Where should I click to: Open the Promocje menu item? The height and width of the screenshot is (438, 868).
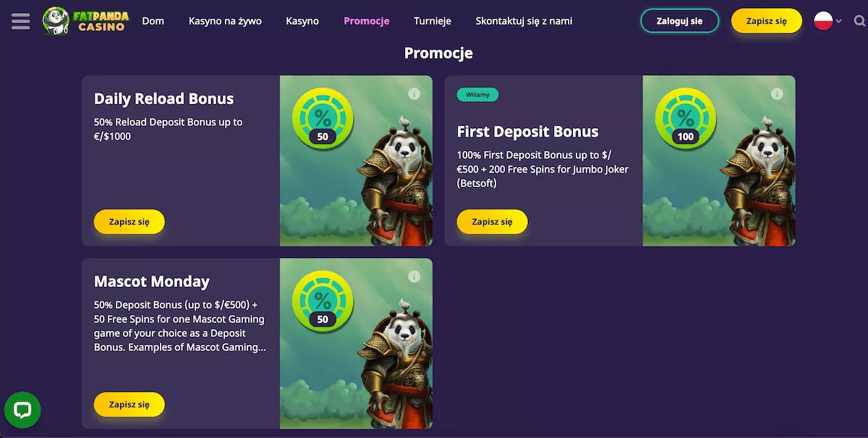pyautogui.click(x=367, y=21)
